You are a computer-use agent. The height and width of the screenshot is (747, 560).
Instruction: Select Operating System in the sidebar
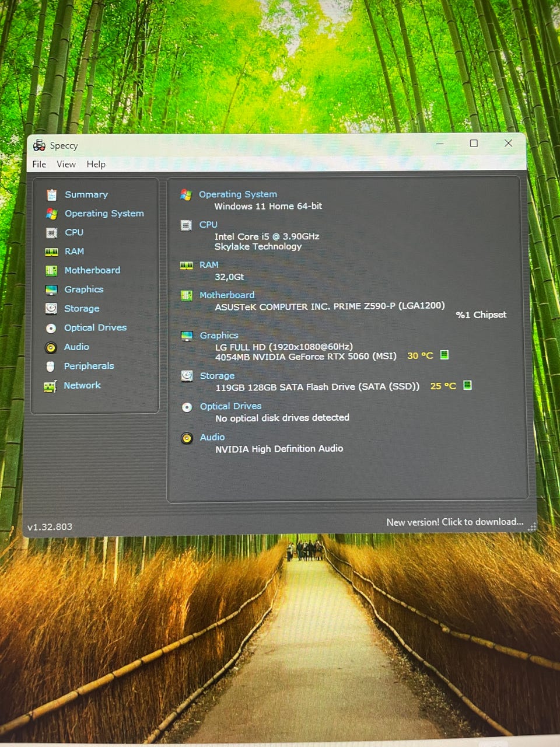pyautogui.click(x=104, y=214)
